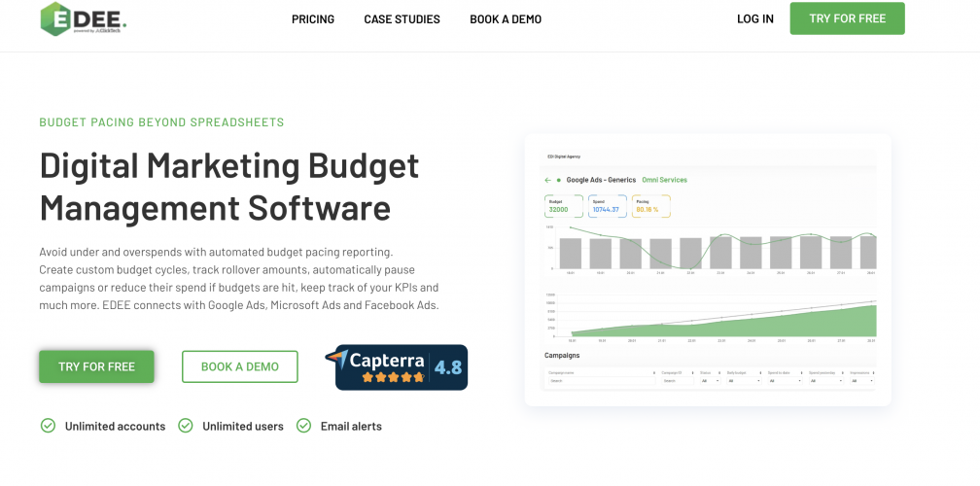Click the EDI Digital Agency label
This screenshot has height=486, width=980.
tap(564, 156)
